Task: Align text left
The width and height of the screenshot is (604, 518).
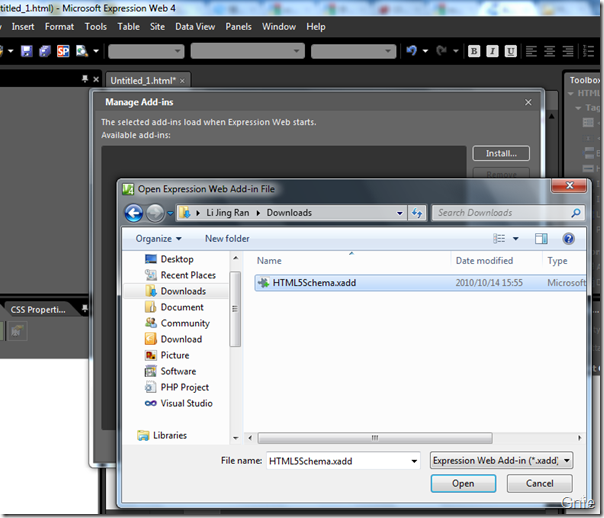Action: 531,51
